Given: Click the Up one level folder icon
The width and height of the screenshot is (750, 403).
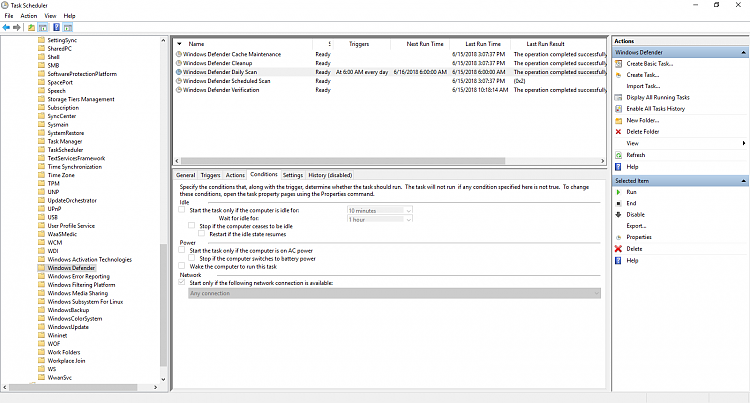Looking at the screenshot, I should 31,27.
